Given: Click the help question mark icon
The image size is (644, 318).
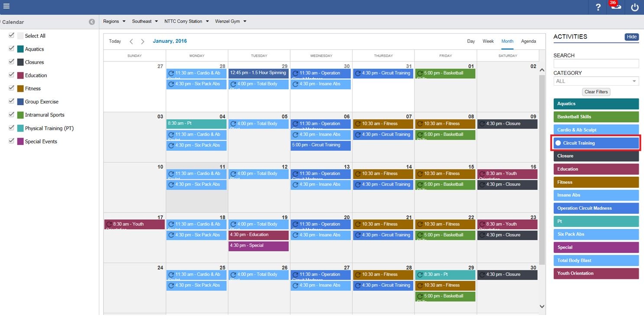Looking at the screenshot, I should point(598,7).
